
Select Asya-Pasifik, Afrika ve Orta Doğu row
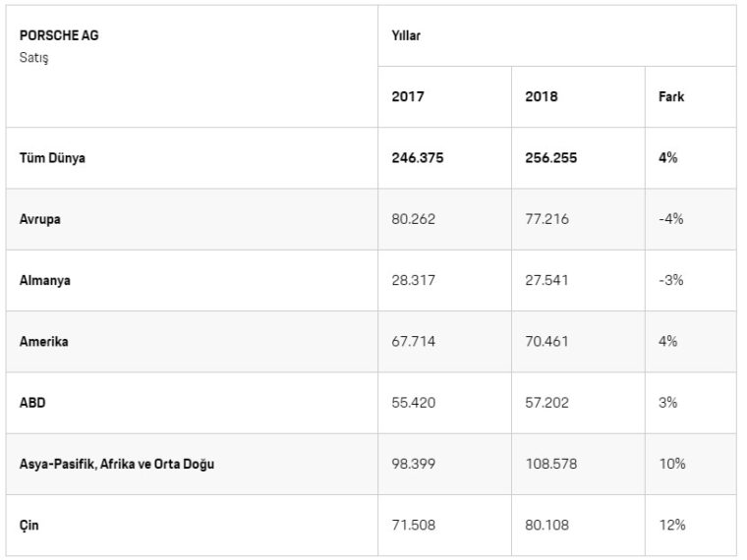point(117,463)
